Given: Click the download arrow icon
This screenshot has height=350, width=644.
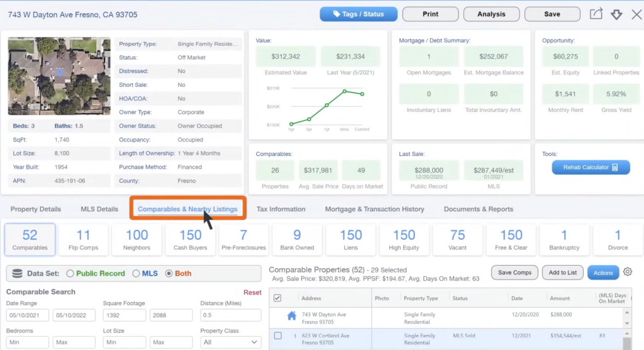Looking at the screenshot, I should (616, 14).
